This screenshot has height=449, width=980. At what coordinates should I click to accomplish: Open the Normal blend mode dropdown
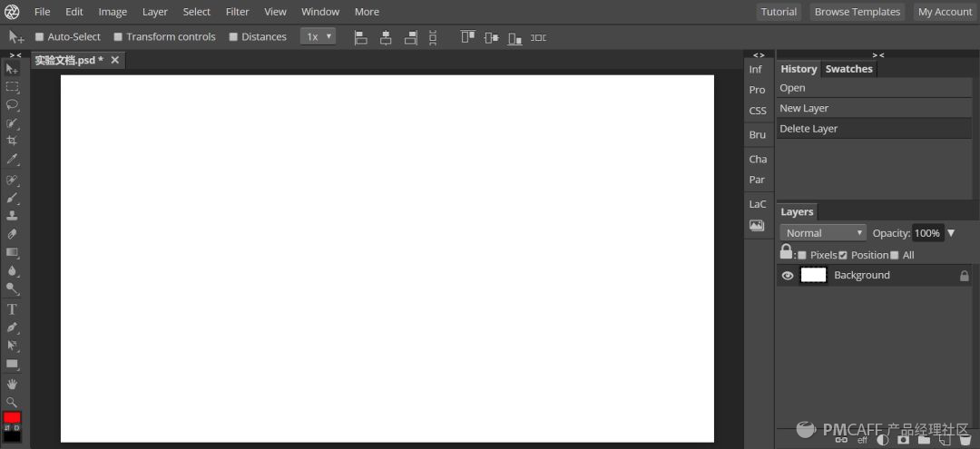(x=823, y=233)
